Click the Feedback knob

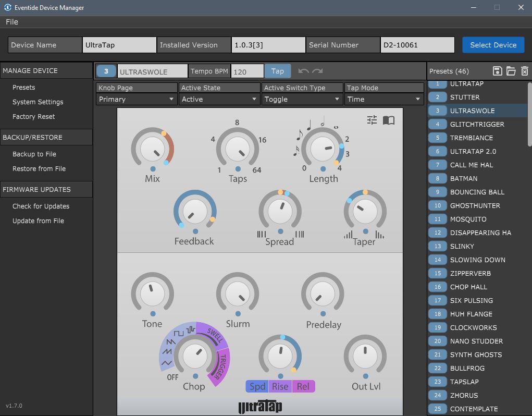click(x=195, y=211)
